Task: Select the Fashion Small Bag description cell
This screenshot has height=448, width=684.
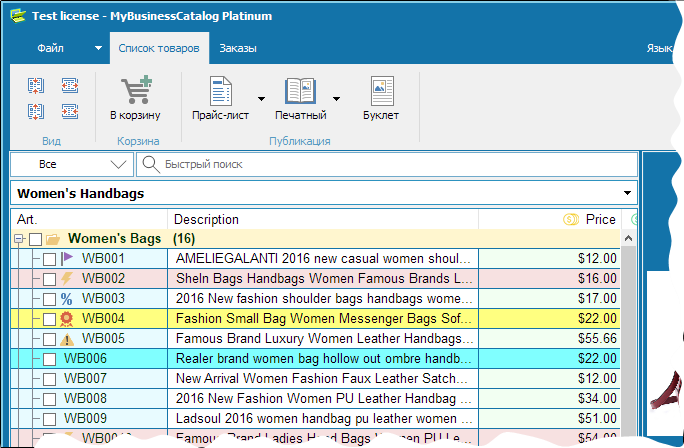Action: 323,318
